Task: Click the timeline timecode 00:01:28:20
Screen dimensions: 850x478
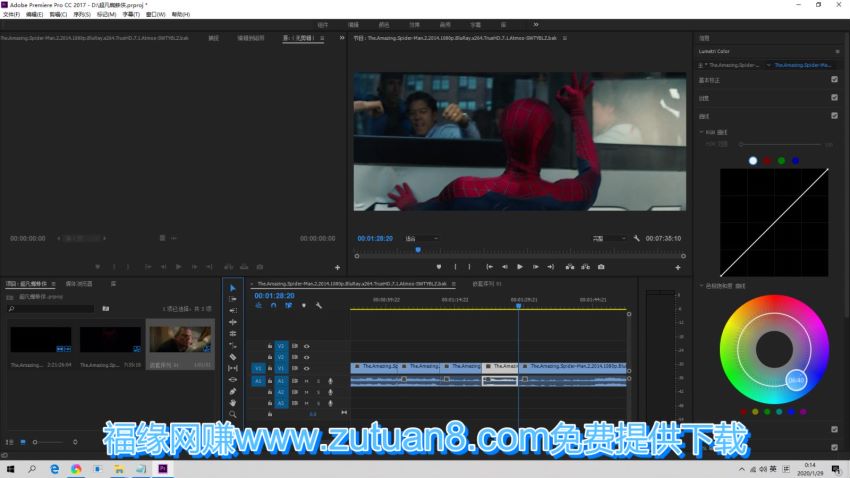Action: coord(274,296)
